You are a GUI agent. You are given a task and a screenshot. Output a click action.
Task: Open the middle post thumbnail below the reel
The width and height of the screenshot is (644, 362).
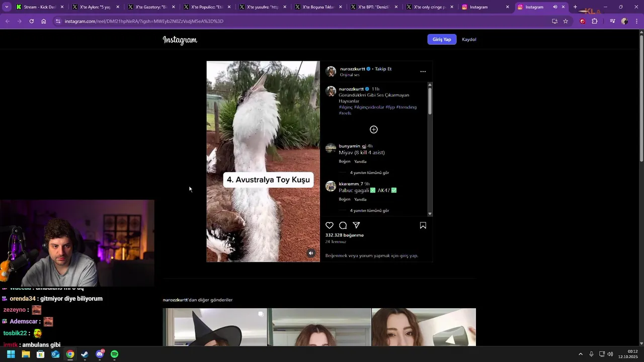[319, 327]
